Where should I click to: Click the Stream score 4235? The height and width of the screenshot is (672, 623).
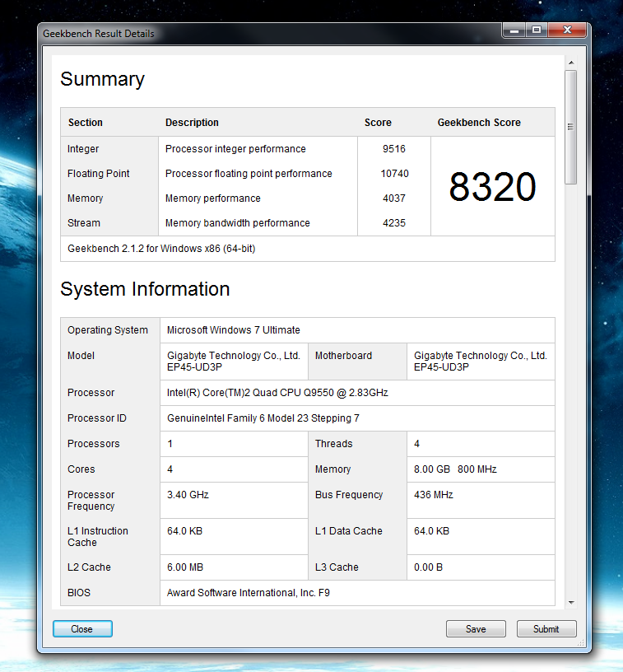(x=394, y=223)
